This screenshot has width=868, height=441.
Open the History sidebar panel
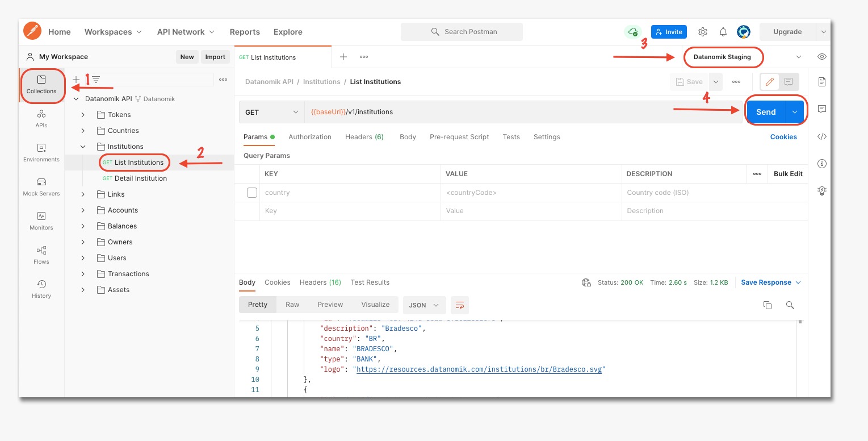tap(41, 290)
